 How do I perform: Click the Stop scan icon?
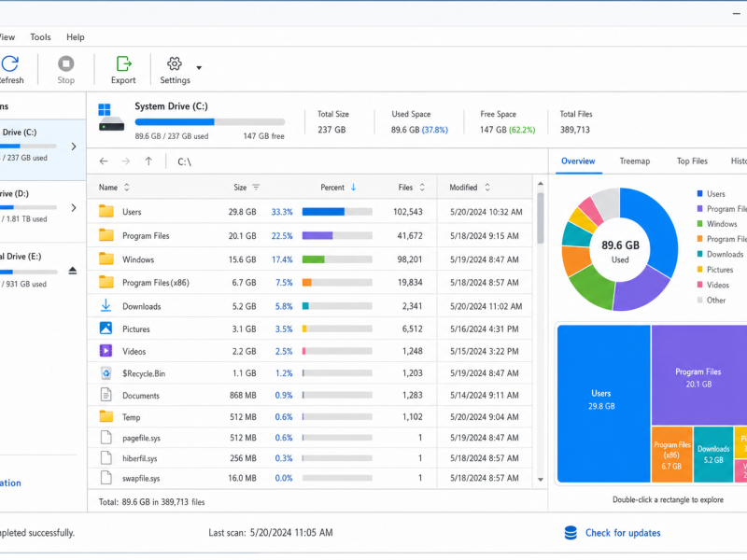tap(65, 63)
